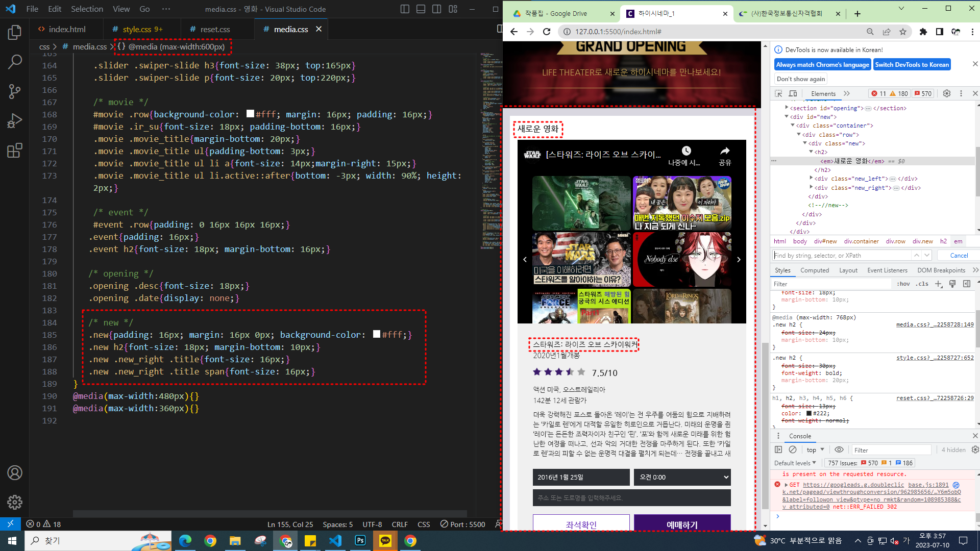Open the Explorer view in activity bar
Screen dimensions: 980x551
click(x=15, y=33)
